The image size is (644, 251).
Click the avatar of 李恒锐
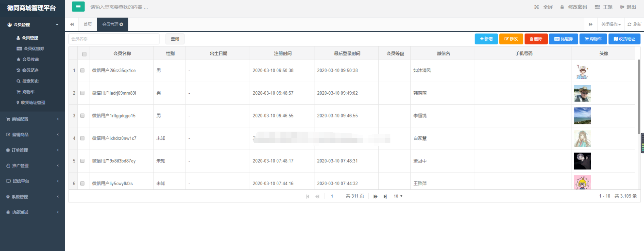582,116
